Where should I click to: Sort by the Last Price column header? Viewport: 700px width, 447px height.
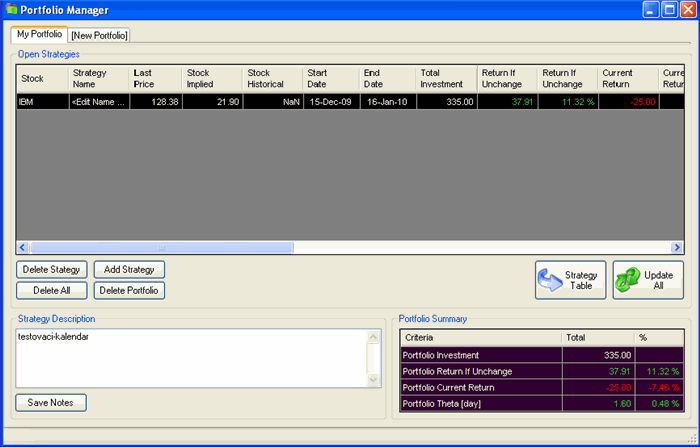pyautogui.click(x=153, y=78)
